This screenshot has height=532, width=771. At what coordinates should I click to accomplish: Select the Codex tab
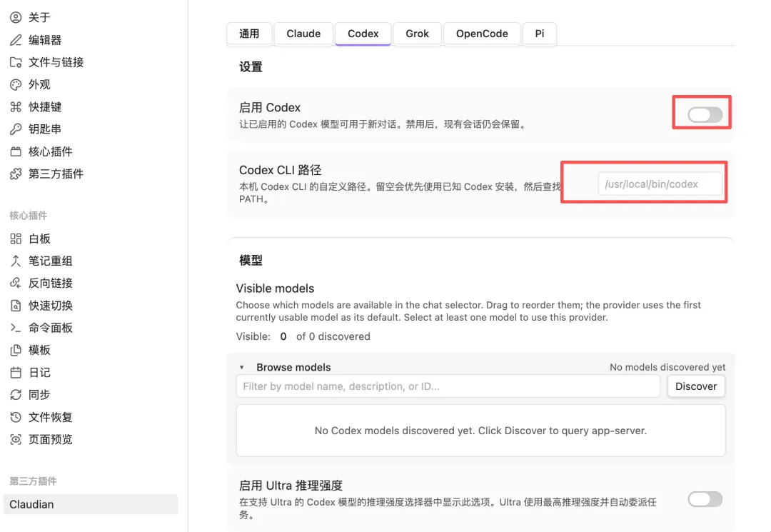(363, 34)
